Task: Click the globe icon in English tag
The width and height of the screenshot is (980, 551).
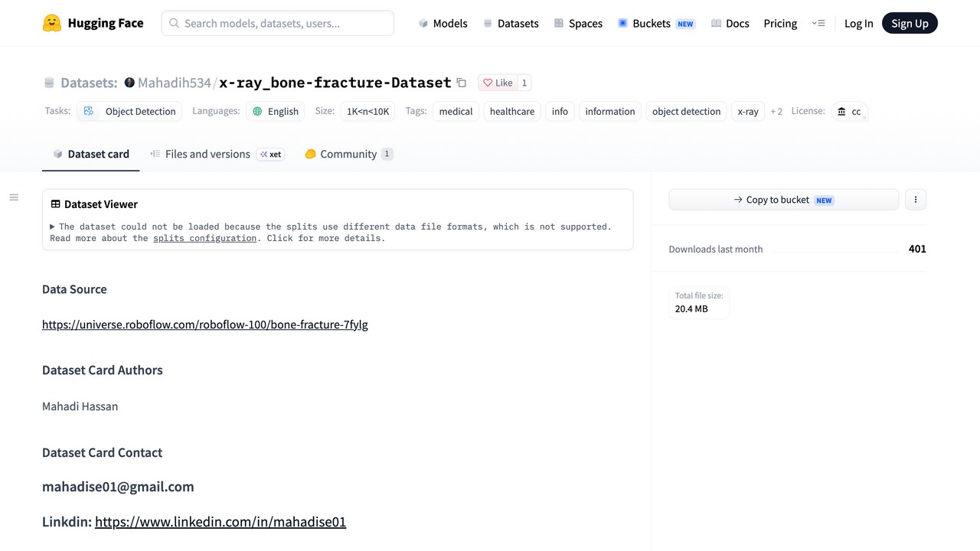Action: click(x=257, y=111)
